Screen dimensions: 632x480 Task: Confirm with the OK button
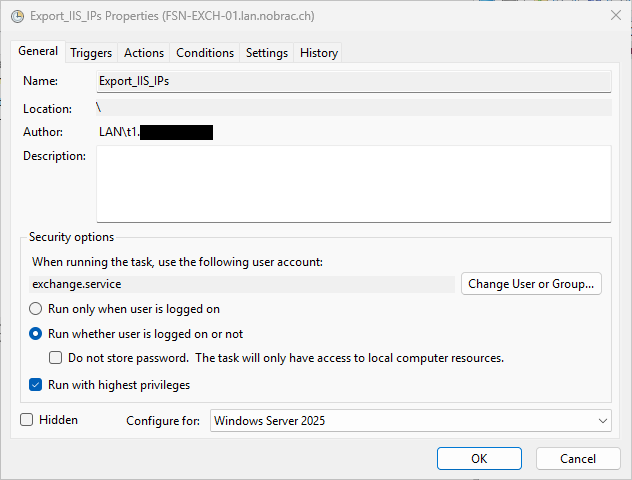point(479,459)
